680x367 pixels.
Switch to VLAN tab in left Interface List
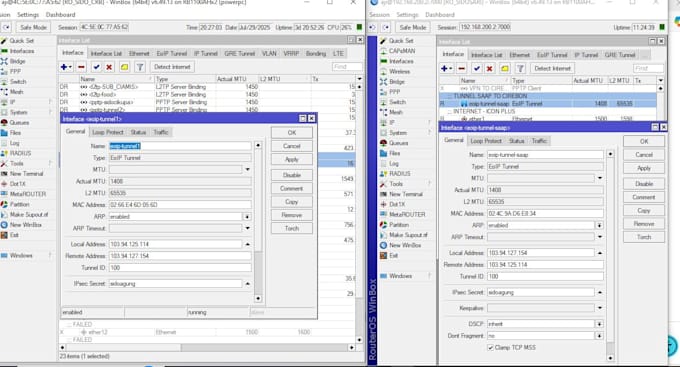[269, 53]
